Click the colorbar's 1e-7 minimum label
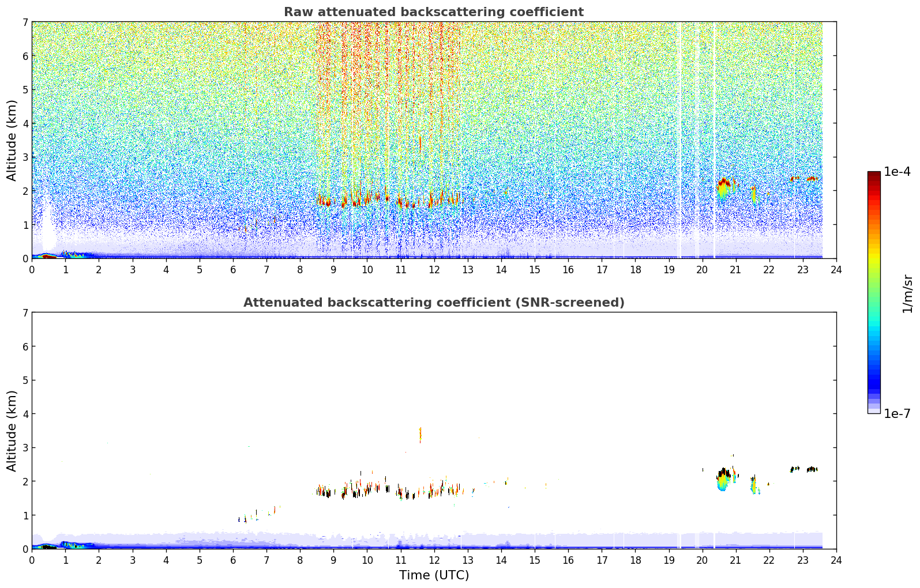The height and width of the screenshot is (588, 920). tap(896, 413)
